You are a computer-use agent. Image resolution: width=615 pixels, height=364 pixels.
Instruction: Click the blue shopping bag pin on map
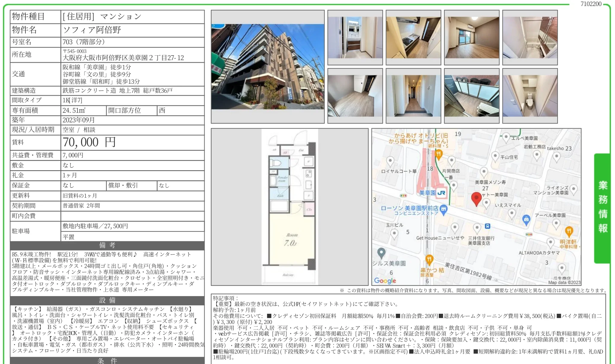coord(526,220)
